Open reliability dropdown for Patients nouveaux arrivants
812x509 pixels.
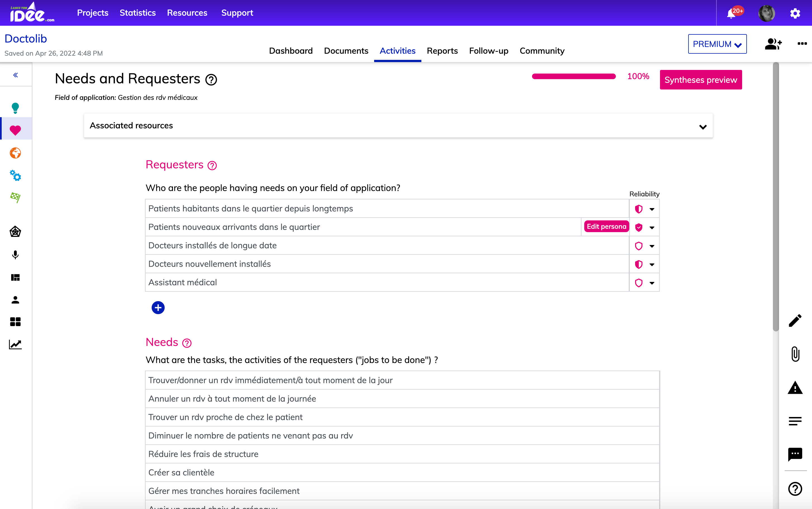click(x=652, y=228)
